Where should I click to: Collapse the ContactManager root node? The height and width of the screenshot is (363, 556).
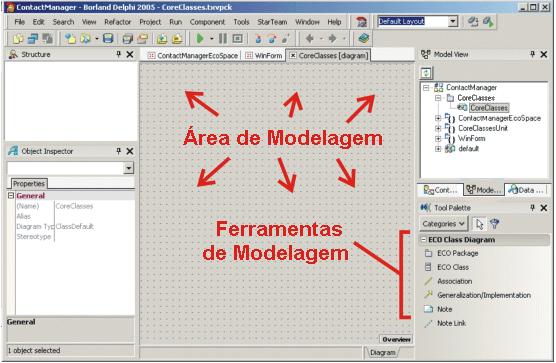(426, 87)
